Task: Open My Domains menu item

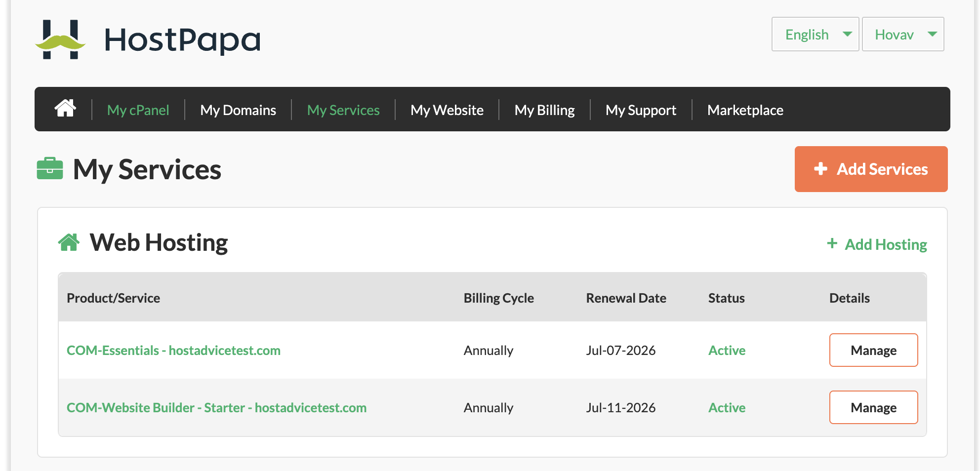Action: 238,110
